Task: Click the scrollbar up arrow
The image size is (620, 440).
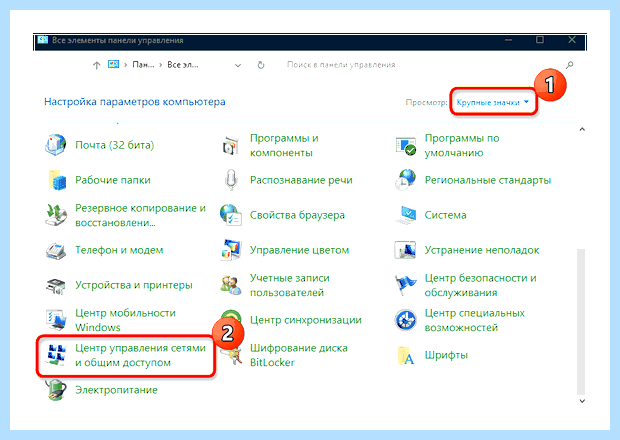Action: pyautogui.click(x=582, y=129)
